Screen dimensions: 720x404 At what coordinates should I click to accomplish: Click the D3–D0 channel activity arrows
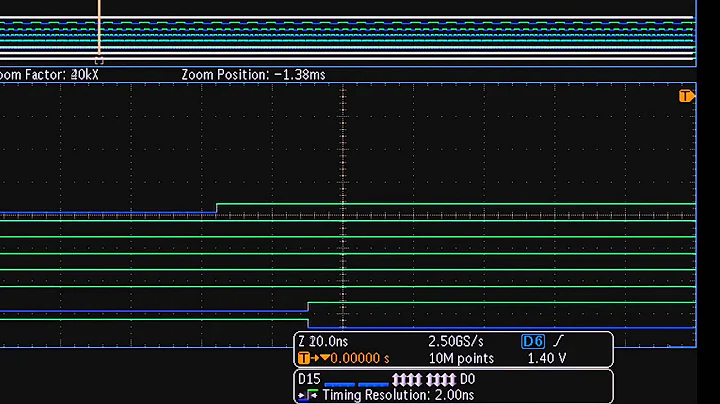coord(441,380)
